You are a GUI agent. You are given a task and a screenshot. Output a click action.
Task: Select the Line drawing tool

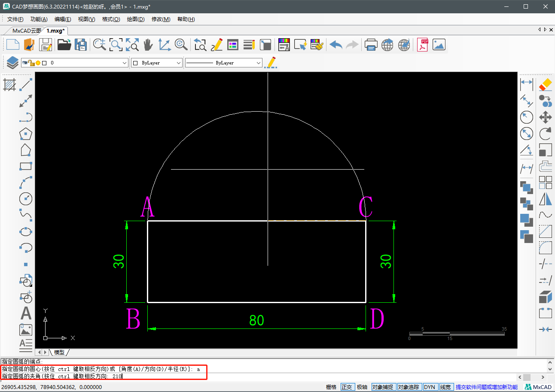(x=26, y=85)
